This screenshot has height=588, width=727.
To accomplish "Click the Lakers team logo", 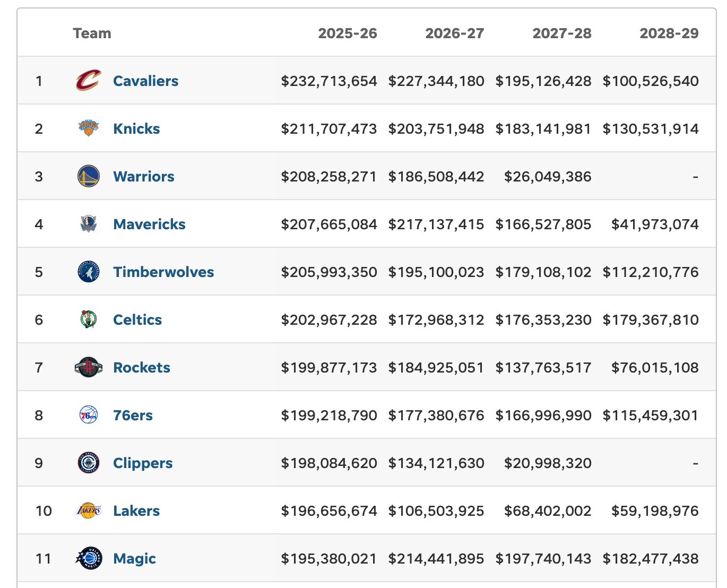I will point(88,511).
